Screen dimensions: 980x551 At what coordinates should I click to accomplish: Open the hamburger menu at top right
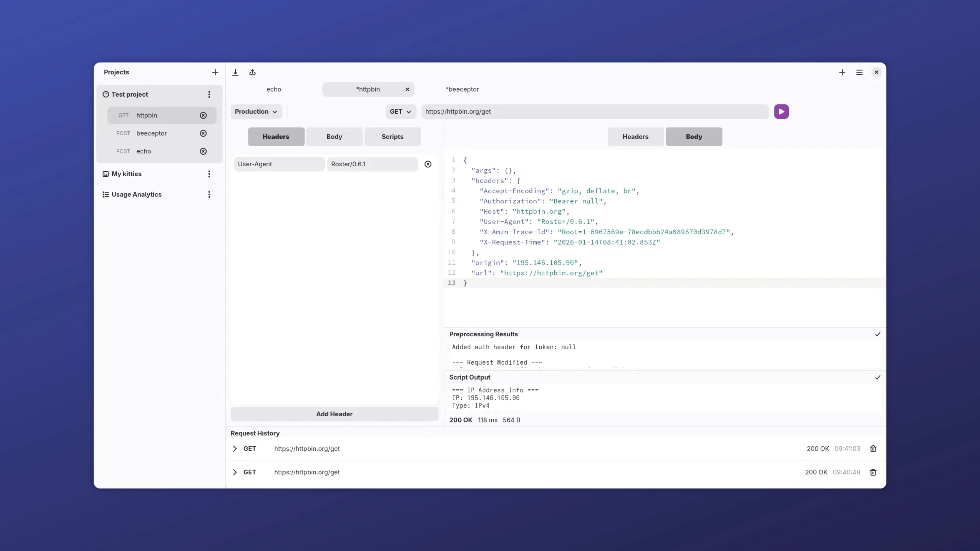[859, 72]
